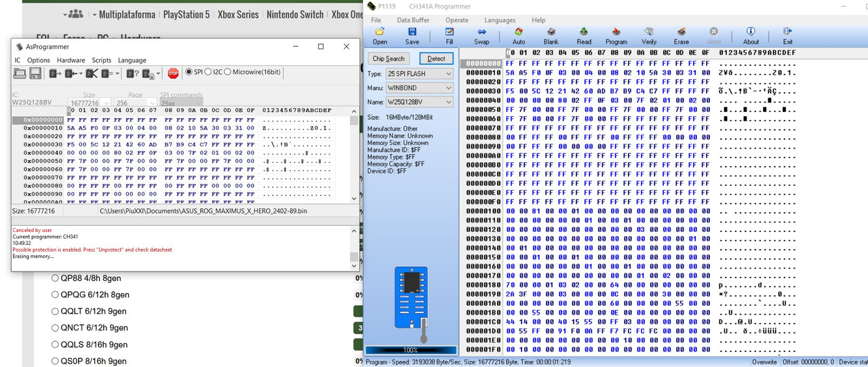Open the Languages menu in CH341A Programmer
Image resolution: width=868 pixels, height=367 pixels.
[x=500, y=20]
